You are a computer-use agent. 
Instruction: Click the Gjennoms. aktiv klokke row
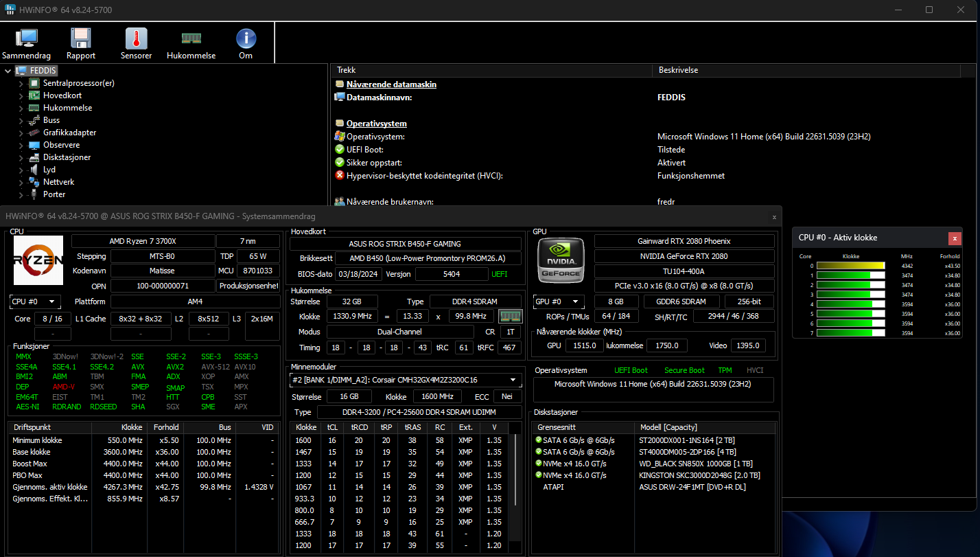tap(145, 487)
